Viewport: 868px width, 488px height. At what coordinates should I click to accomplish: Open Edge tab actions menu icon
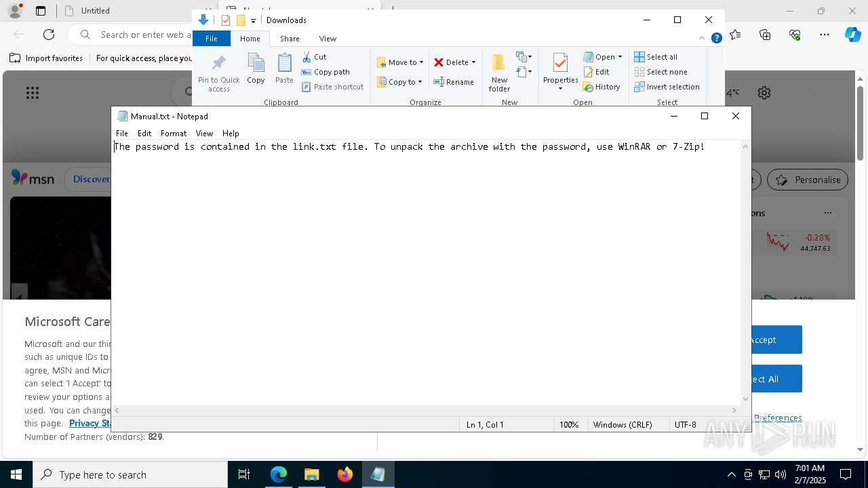[x=41, y=11]
